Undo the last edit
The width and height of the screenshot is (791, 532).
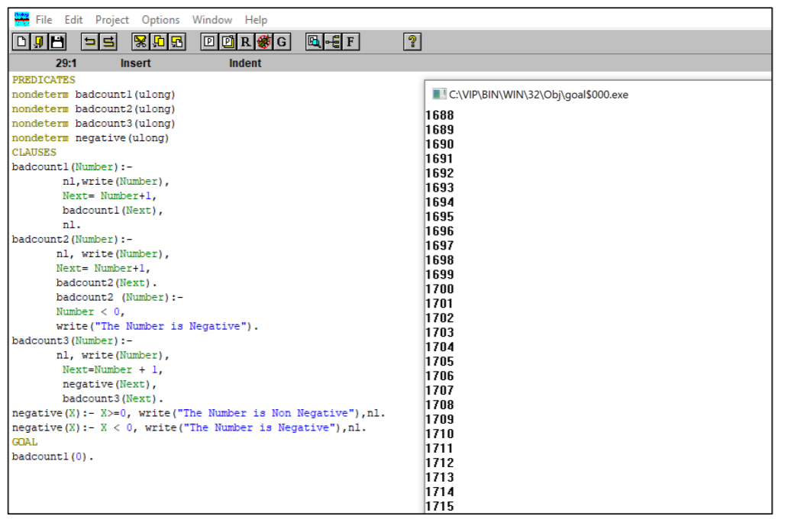(91, 41)
